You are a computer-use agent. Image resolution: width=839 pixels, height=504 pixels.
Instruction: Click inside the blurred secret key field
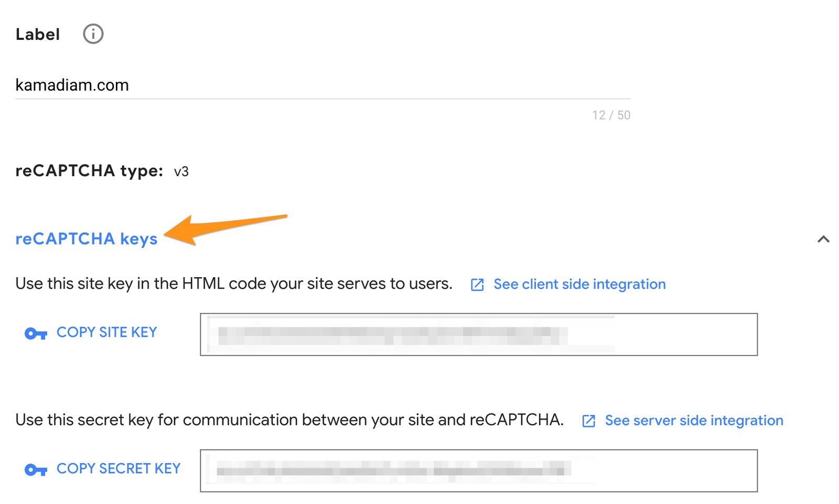[478, 470]
